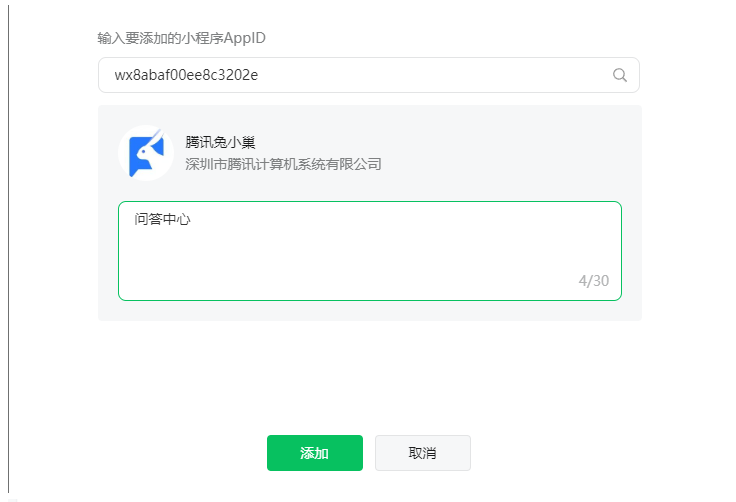Click the white gap between 添加 and 取消 buttons
Screen dimensions: 736x502
pyautogui.click(x=369, y=453)
